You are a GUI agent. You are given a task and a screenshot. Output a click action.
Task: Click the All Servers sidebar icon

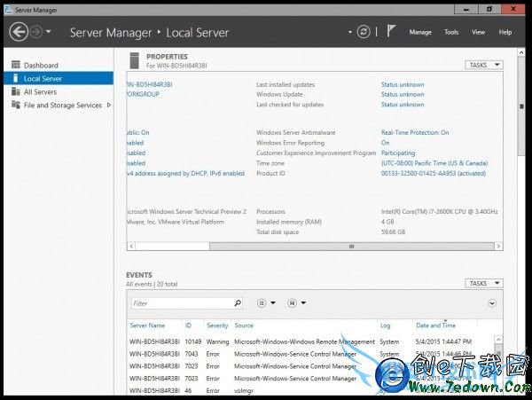click(16, 91)
